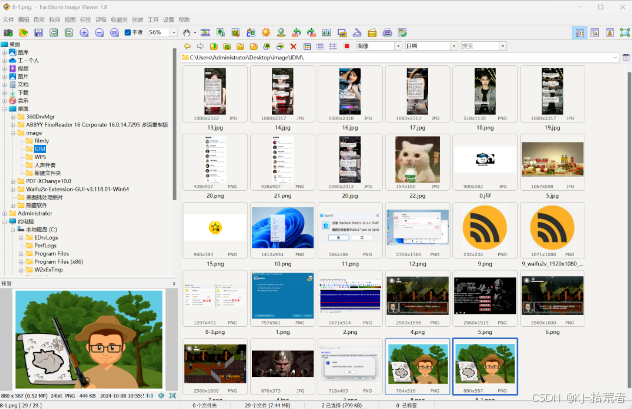The height and width of the screenshot is (409, 632).
Task: Click the red X delete icon
Action: click(293, 46)
